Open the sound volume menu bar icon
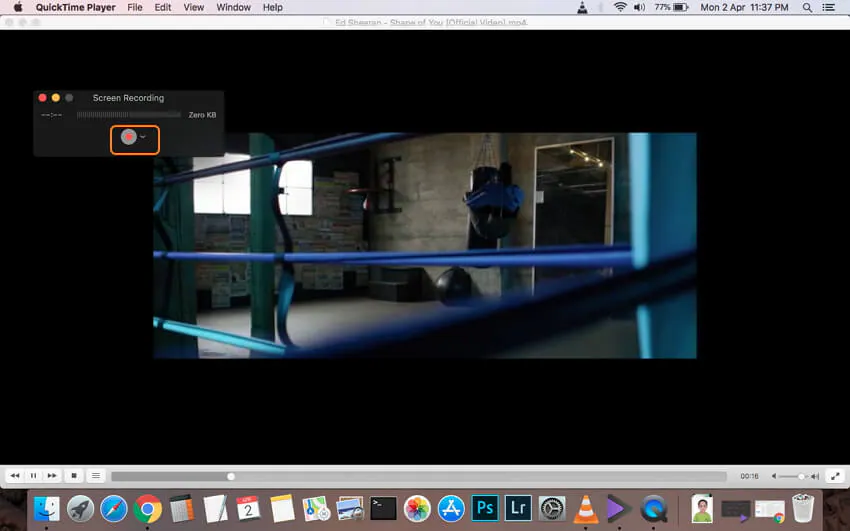 click(640, 8)
